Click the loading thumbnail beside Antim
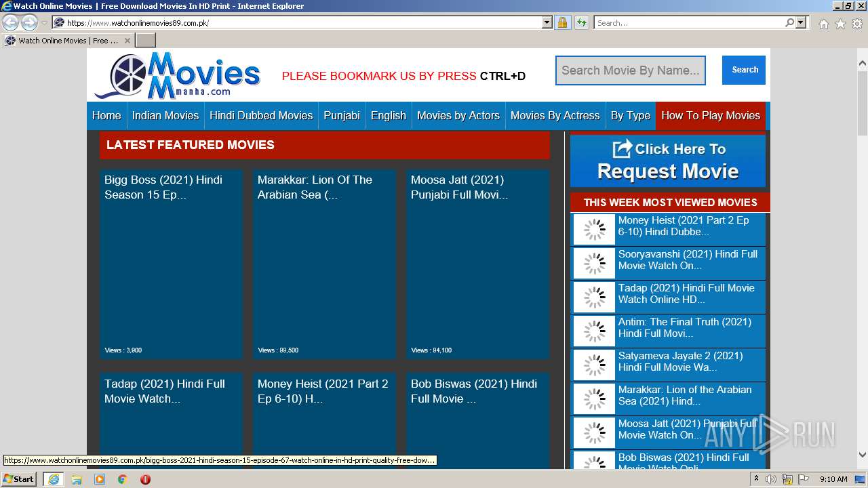868x488 pixels. click(594, 331)
